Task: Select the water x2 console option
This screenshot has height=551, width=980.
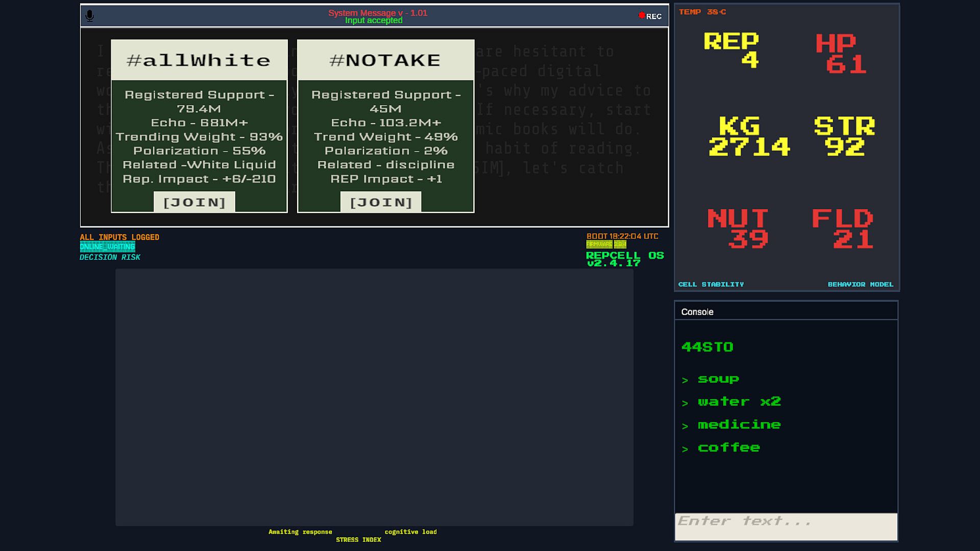Action: pyautogui.click(x=739, y=402)
